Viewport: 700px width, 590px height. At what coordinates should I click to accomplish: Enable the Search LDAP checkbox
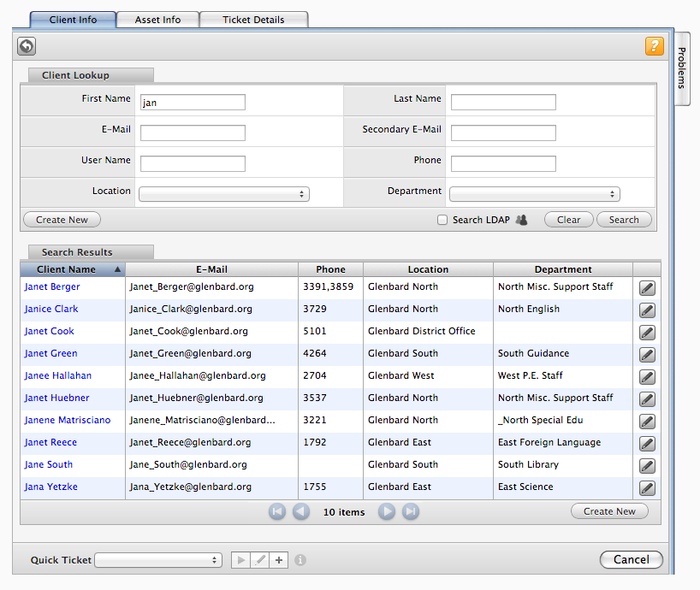point(442,220)
